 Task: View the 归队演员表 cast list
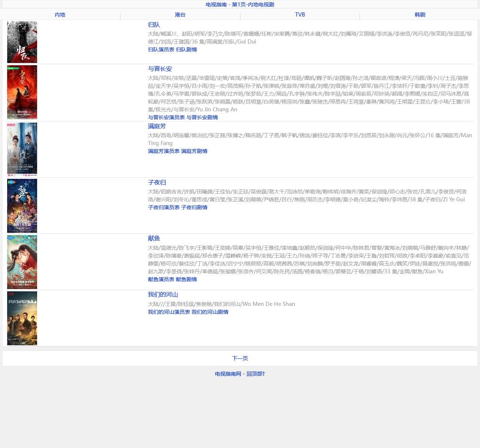[x=161, y=49]
